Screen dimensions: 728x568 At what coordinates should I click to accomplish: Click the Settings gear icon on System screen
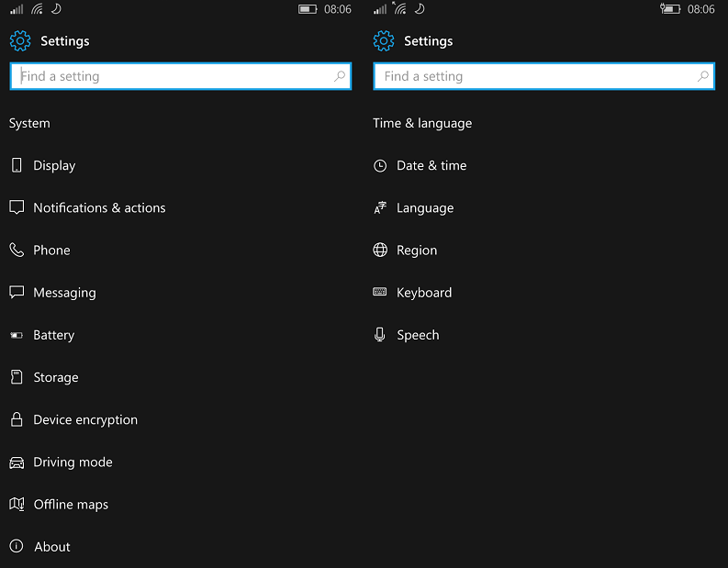coord(20,41)
